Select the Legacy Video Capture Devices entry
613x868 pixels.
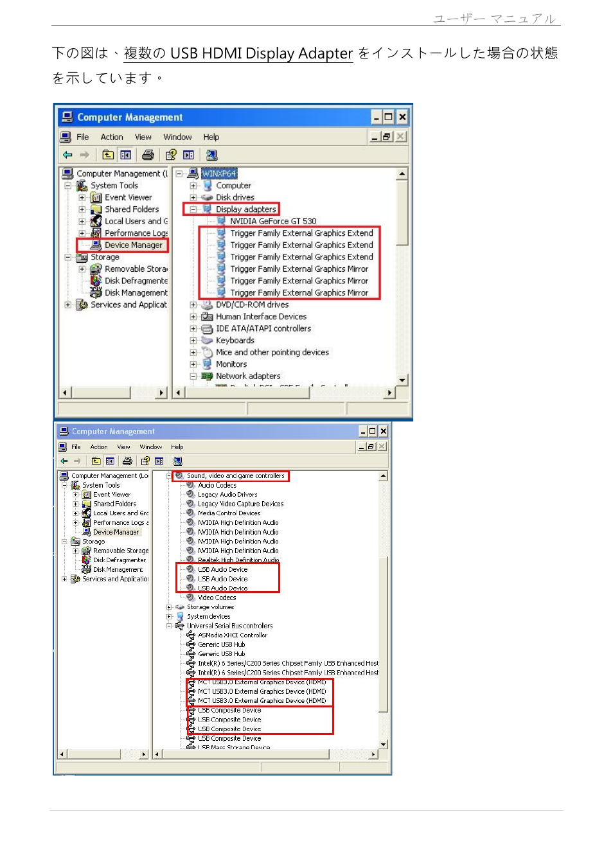240,504
